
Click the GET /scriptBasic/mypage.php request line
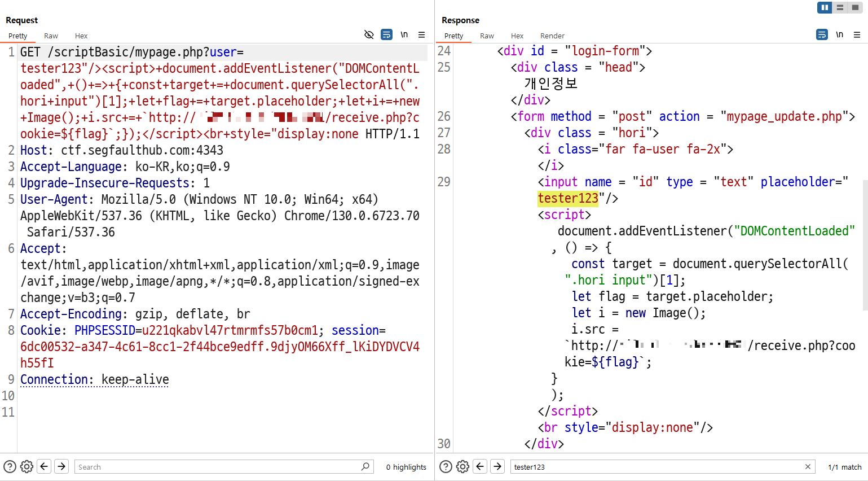tap(132, 52)
